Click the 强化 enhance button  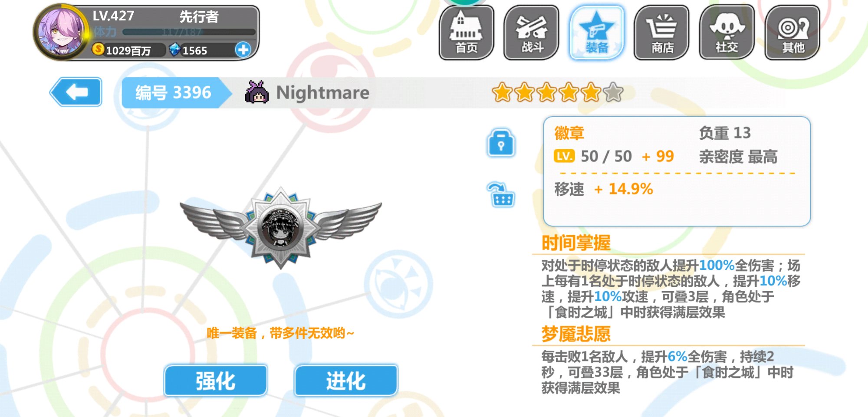[216, 381]
